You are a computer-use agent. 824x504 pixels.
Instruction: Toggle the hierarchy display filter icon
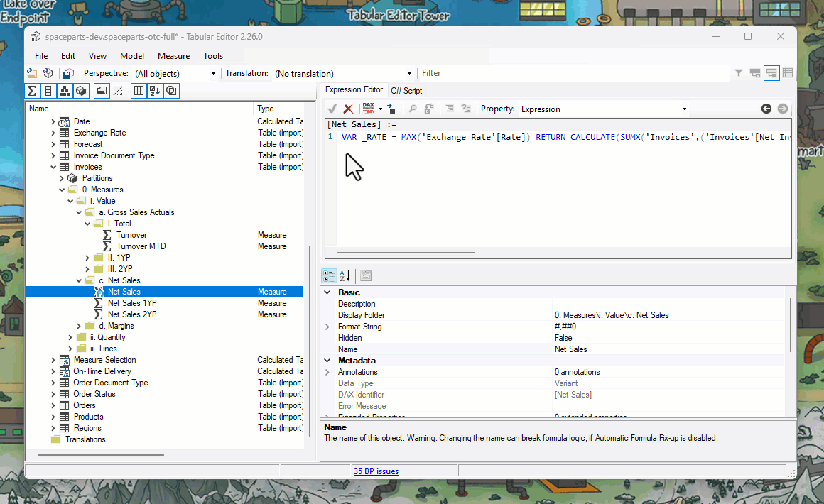(64, 90)
